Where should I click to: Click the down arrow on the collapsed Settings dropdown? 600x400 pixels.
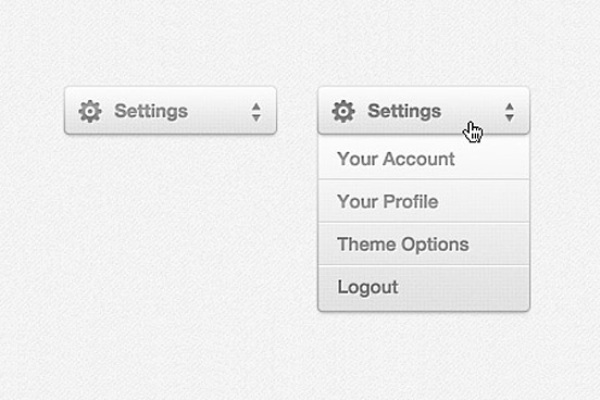(x=256, y=117)
